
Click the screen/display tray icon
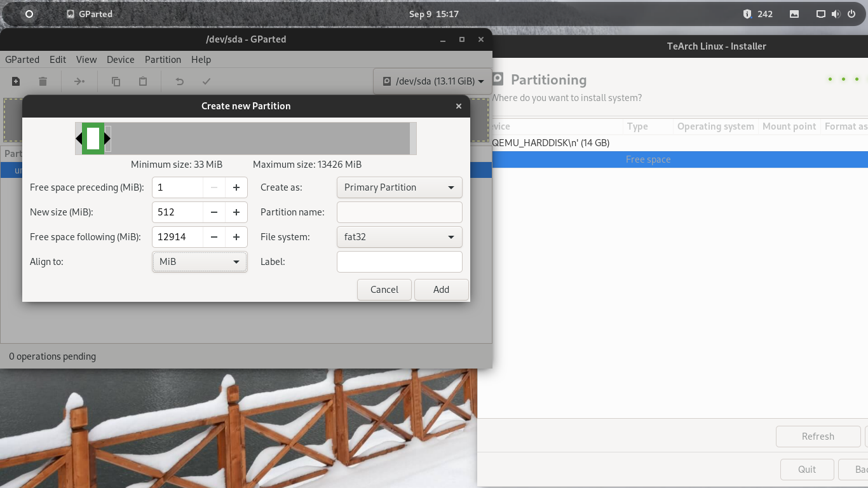point(821,14)
